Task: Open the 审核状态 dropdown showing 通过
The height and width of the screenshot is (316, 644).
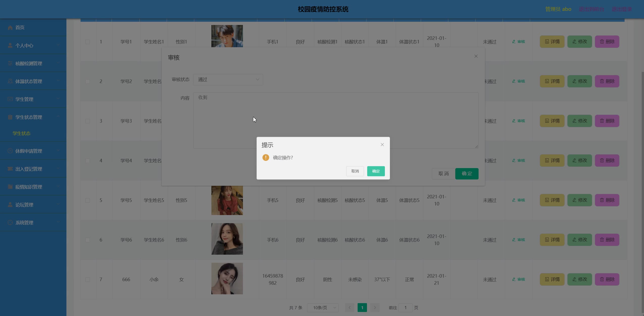Action: coord(228,80)
